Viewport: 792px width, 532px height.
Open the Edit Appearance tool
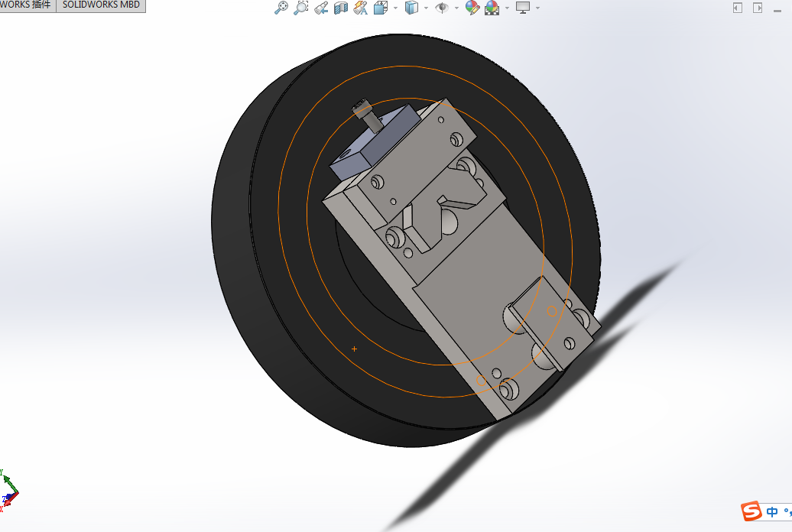pyautogui.click(x=472, y=8)
